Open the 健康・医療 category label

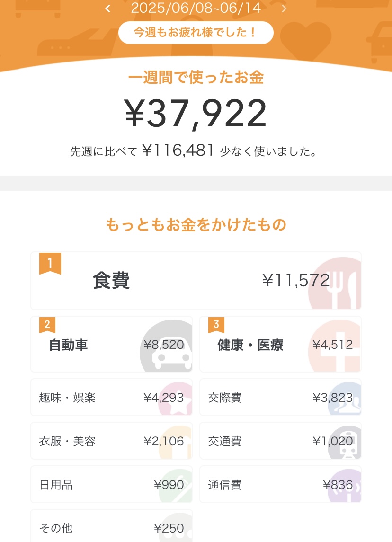(250, 345)
